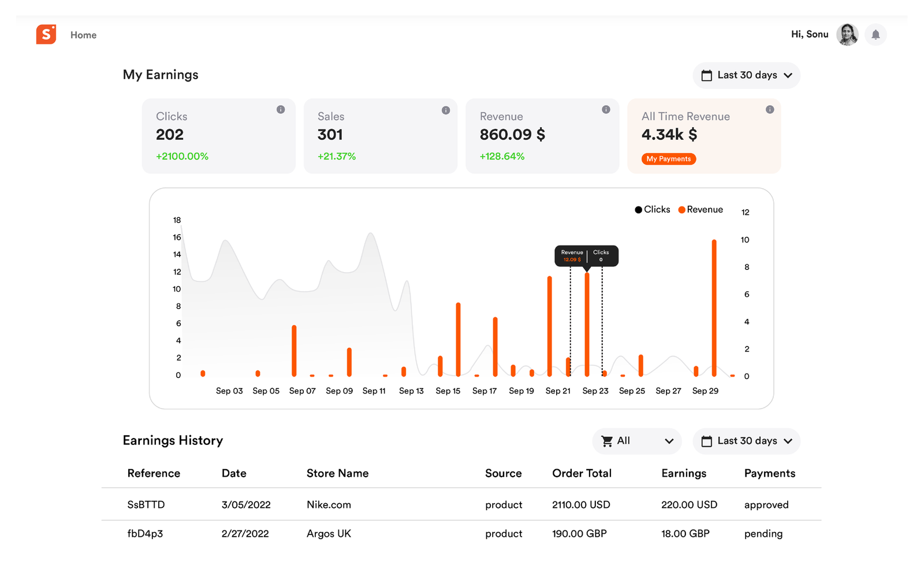Click the shopping cart icon in All filter
Image resolution: width=924 pixels, height=572 pixels.
pos(607,441)
